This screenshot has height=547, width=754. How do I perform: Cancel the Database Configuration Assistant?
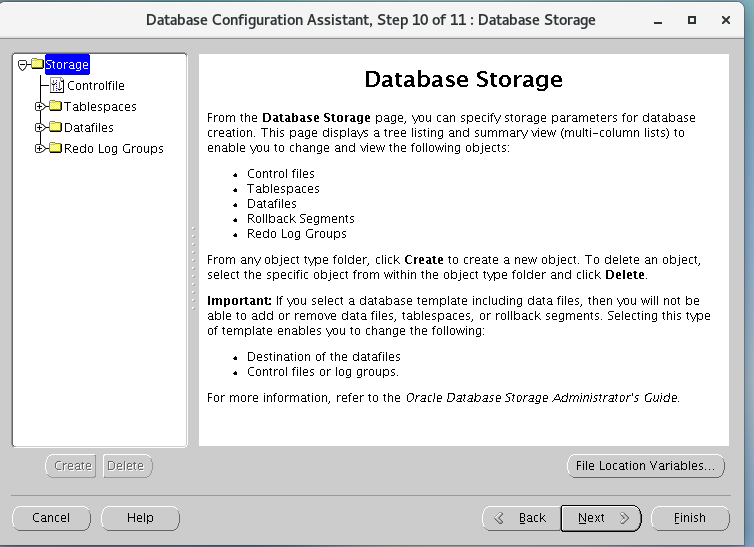click(x=51, y=518)
